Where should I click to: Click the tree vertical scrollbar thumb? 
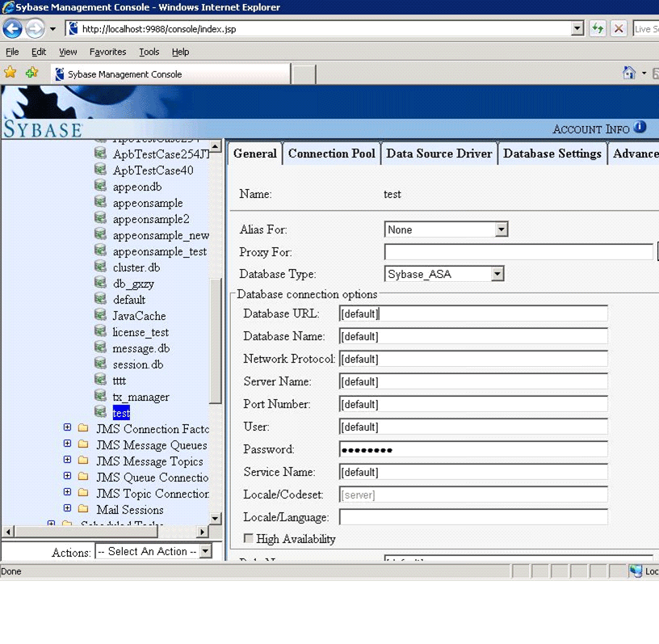point(215,341)
